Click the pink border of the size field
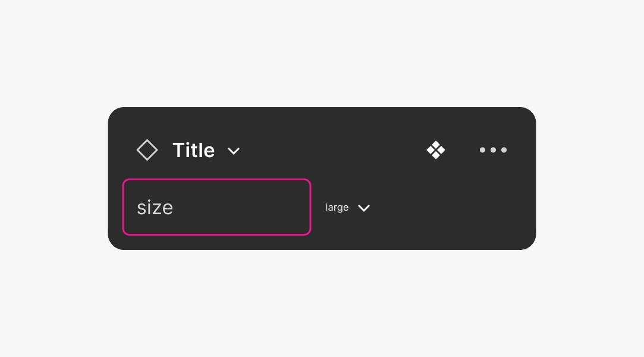 [216, 180]
